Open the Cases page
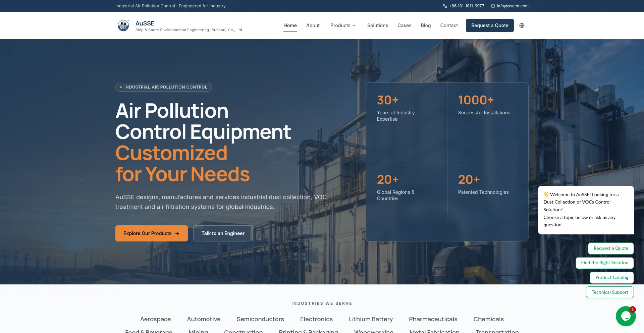The height and width of the screenshot is (333, 644). [x=405, y=25]
